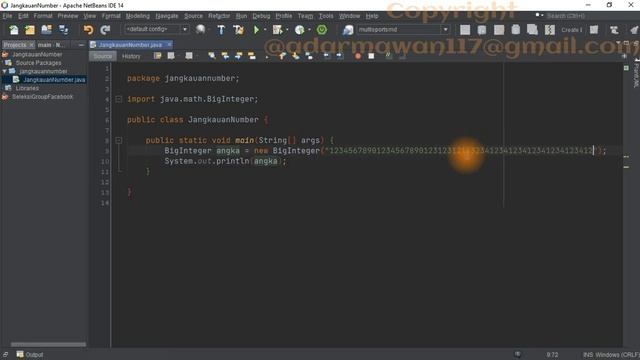Collapse the import statement code fold
Viewport: 640px width, 360px height.
pyautogui.click(x=118, y=99)
